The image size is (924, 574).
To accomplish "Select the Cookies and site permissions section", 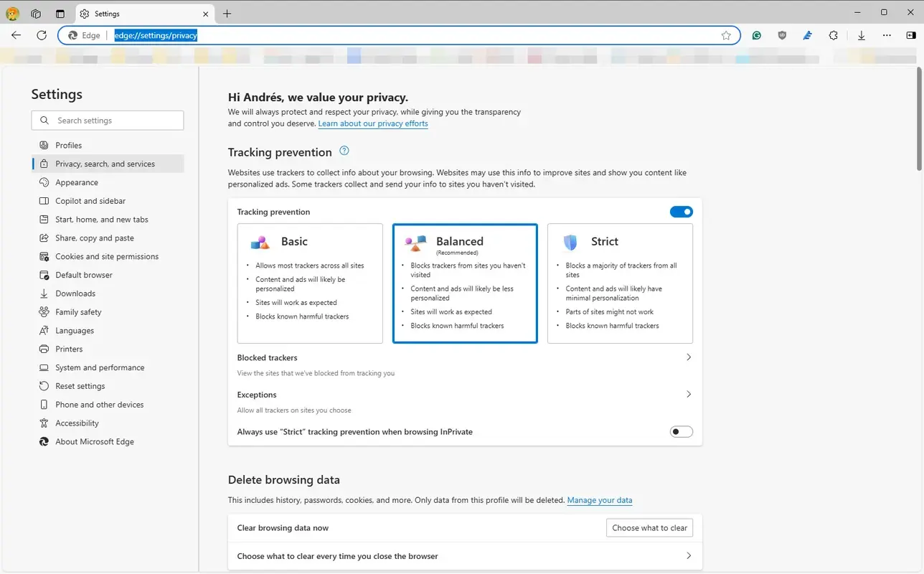I will [x=107, y=256].
